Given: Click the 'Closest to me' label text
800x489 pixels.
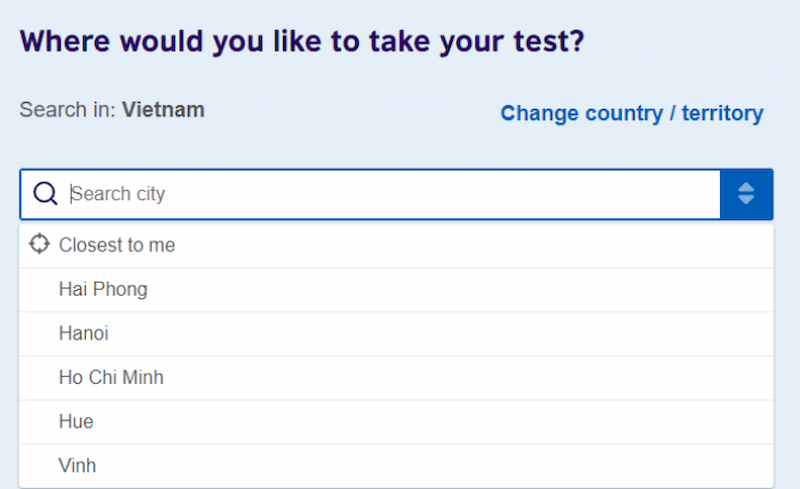Looking at the screenshot, I should [117, 245].
